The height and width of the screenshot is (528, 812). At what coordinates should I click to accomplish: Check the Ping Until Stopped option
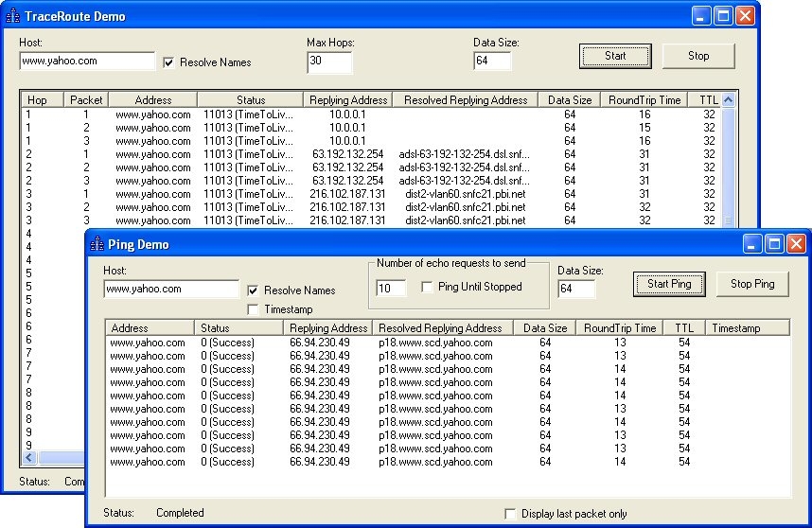coord(427,287)
